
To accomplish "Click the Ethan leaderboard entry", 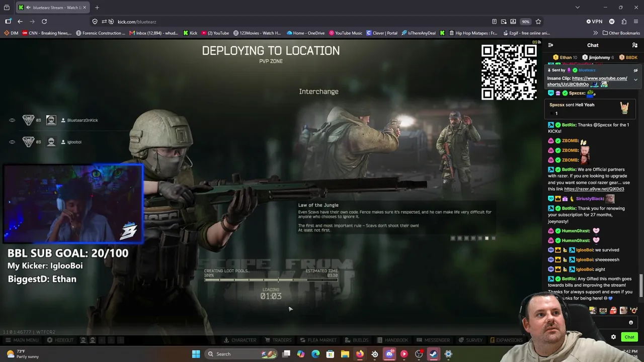I will click(x=565, y=58).
